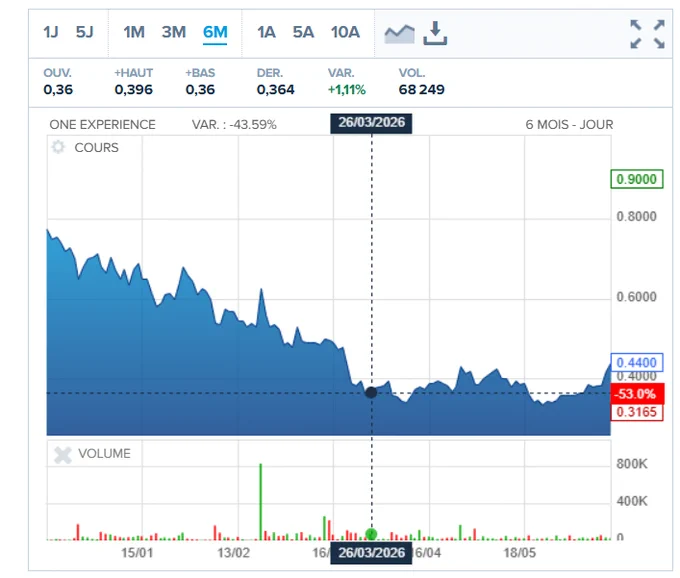Click the VAR. : -43.59% label
The height and width of the screenshot is (578, 680).
[234, 125]
